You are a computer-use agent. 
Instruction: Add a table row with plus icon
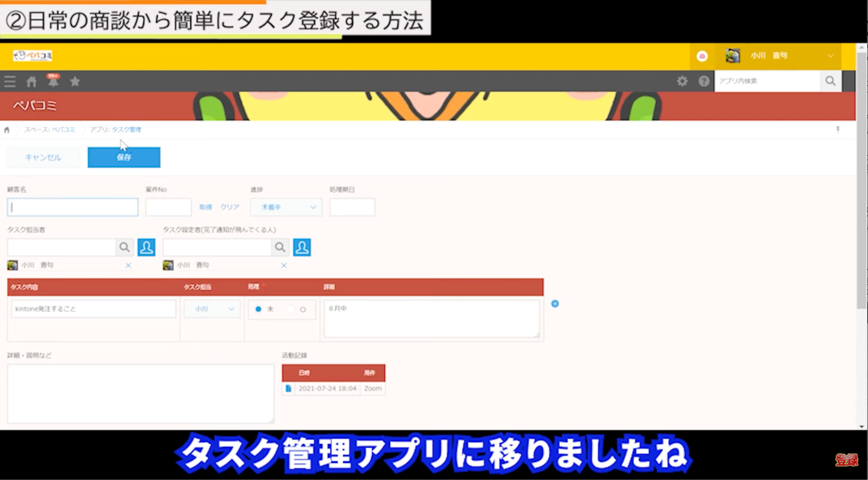(x=555, y=304)
